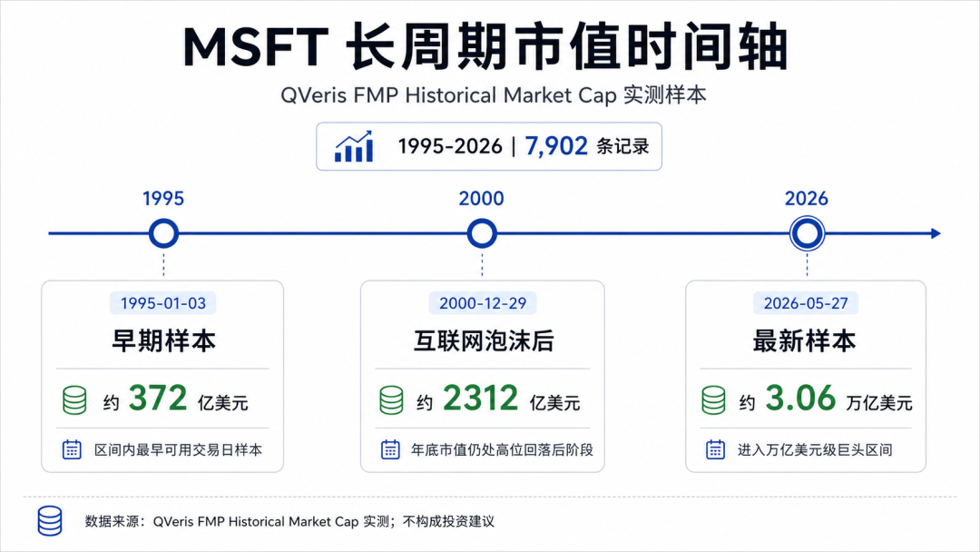Click the coin stack icon beside 2312
This screenshot has height=552, width=980.
click(391, 400)
